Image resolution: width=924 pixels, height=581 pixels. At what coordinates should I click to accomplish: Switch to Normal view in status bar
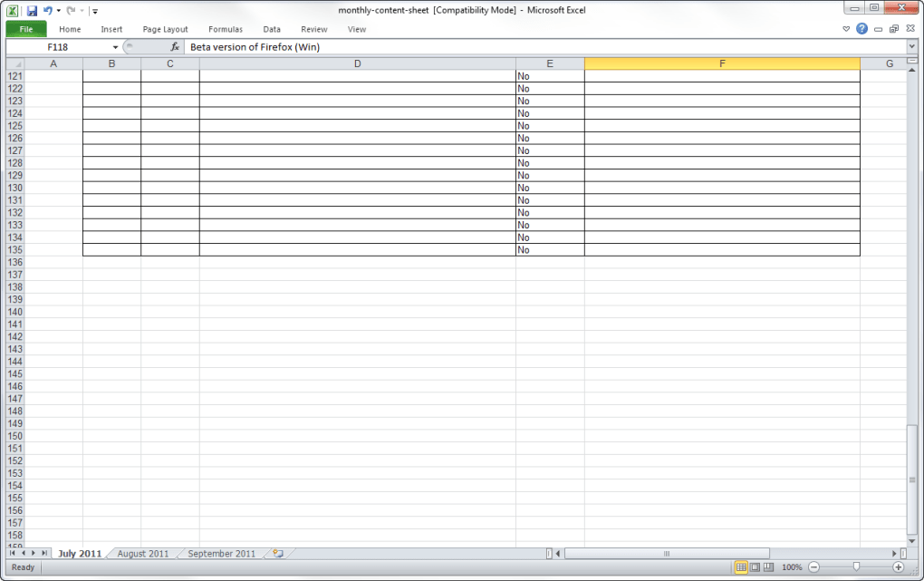741,567
